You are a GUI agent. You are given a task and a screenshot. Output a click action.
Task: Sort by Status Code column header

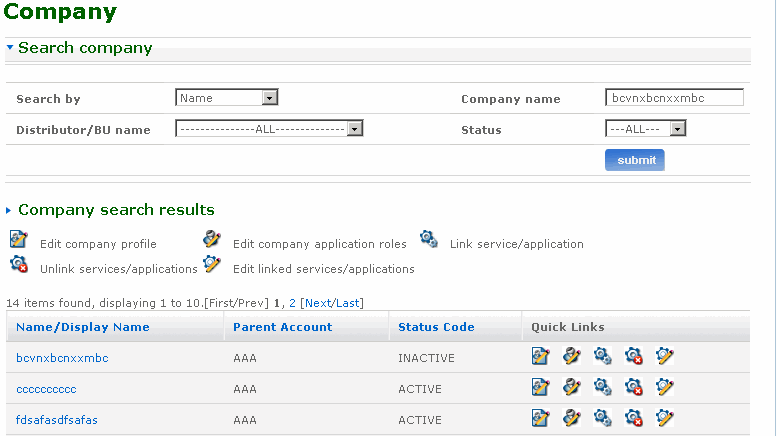pyautogui.click(x=436, y=327)
